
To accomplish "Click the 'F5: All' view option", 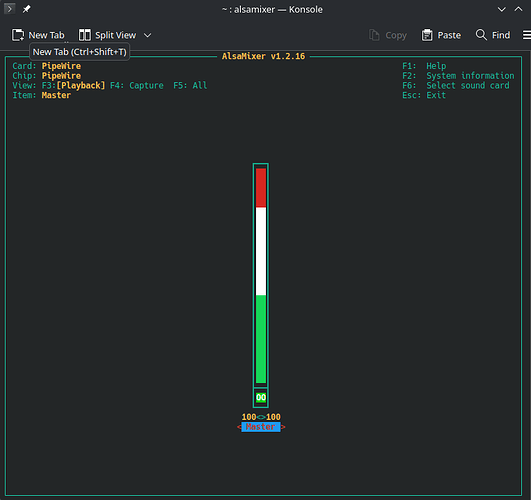I will click(x=190, y=85).
